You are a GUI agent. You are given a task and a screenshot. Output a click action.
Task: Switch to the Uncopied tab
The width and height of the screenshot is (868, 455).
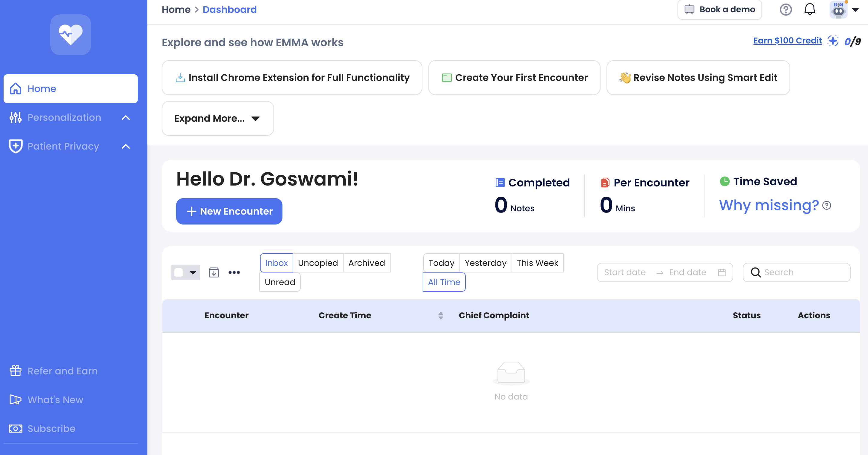(317, 263)
